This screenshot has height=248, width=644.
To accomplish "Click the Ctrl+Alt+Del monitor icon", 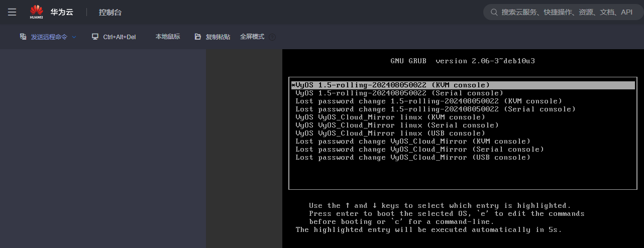I will (95, 37).
